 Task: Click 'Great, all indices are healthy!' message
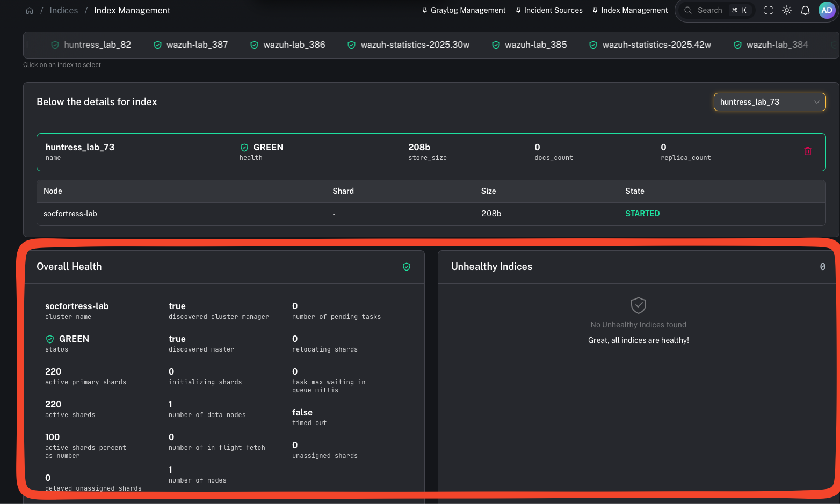638,340
